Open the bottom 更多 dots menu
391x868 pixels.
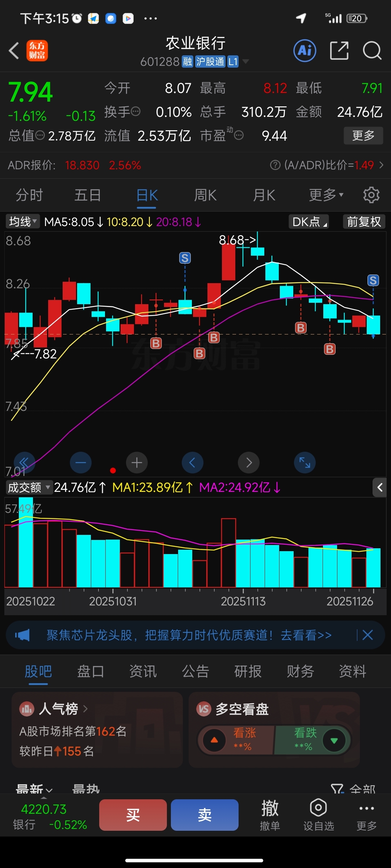[x=366, y=815]
